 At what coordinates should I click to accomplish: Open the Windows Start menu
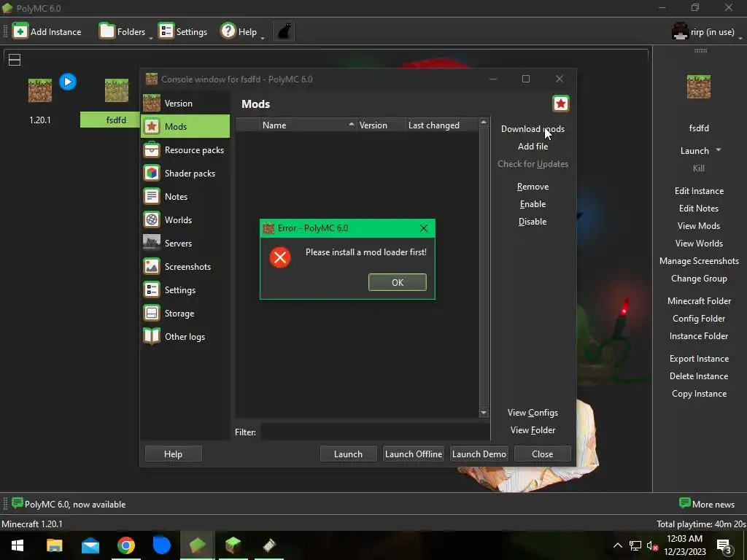[x=18, y=545]
